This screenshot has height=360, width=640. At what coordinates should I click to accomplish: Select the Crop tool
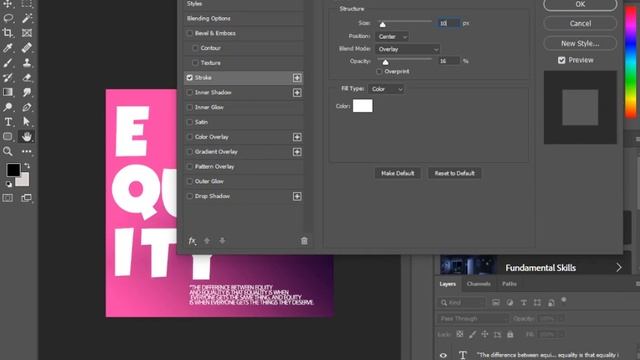[8, 33]
